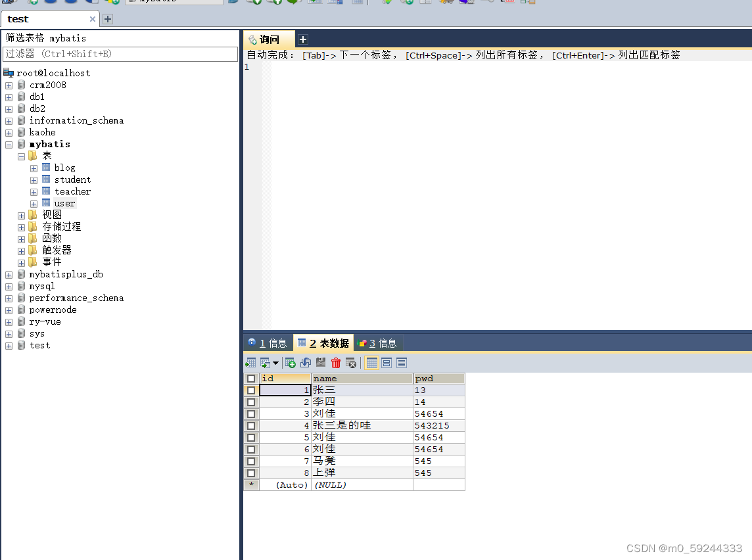Click the 函数 folder icon

click(33, 239)
